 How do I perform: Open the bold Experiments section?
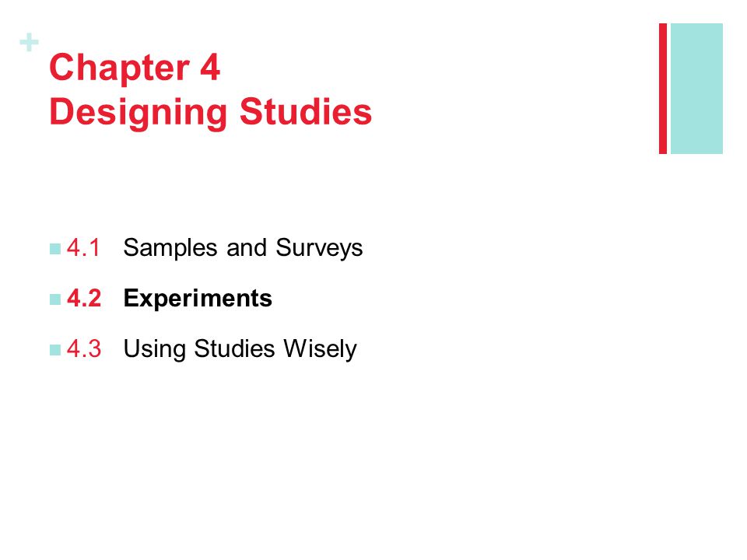(198, 299)
